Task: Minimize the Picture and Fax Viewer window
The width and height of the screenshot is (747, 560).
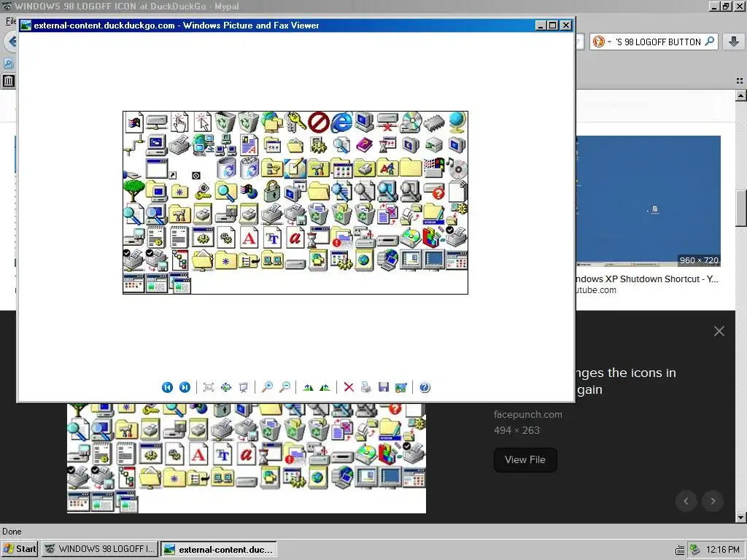Action: (541, 26)
